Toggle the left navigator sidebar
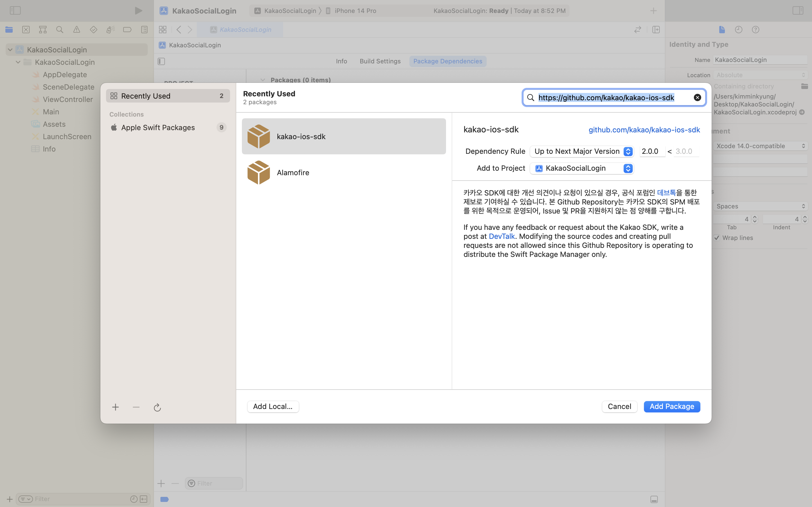 point(15,10)
